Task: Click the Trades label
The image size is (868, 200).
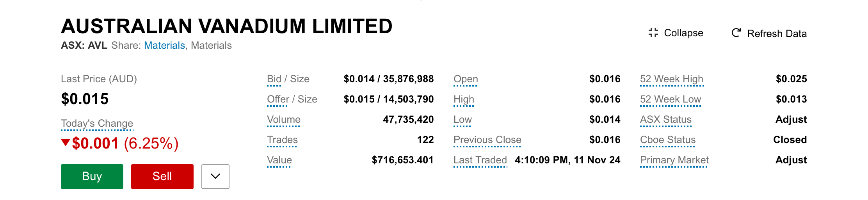Action: 282,140
